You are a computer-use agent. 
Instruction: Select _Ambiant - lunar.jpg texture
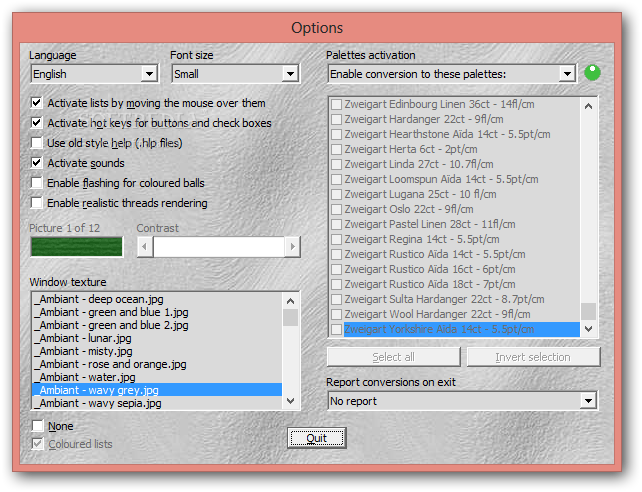click(x=157, y=339)
